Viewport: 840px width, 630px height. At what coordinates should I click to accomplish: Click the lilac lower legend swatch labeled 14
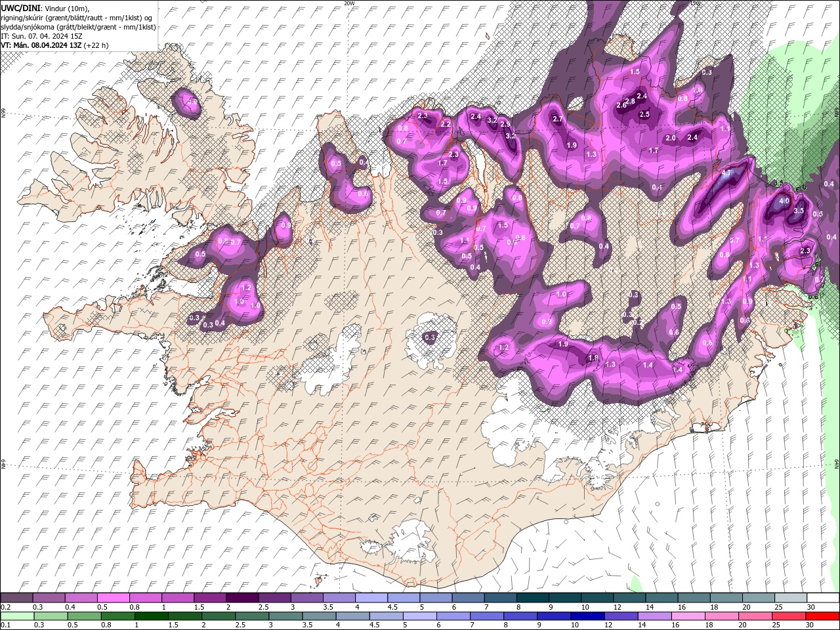point(654,616)
